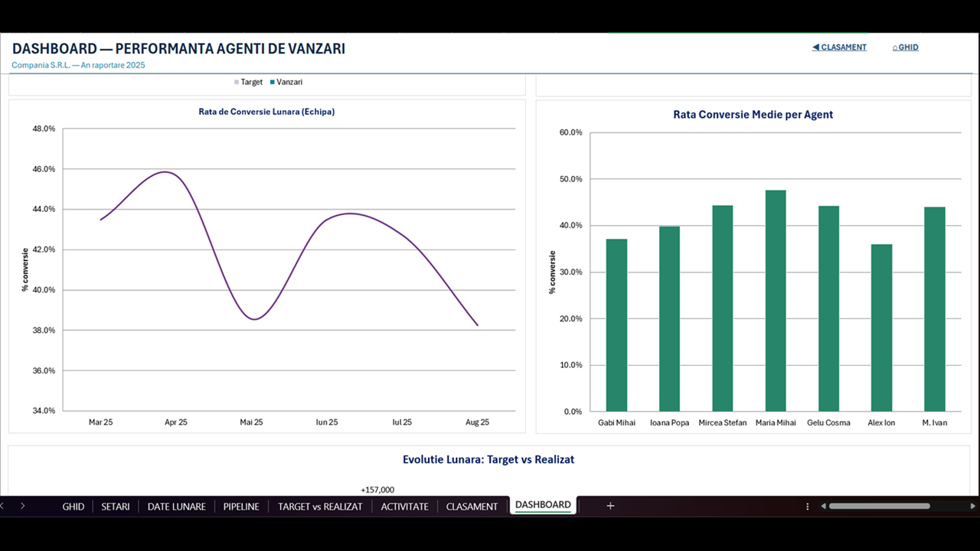Open the CLASAMENT sheet tab

tap(472, 507)
